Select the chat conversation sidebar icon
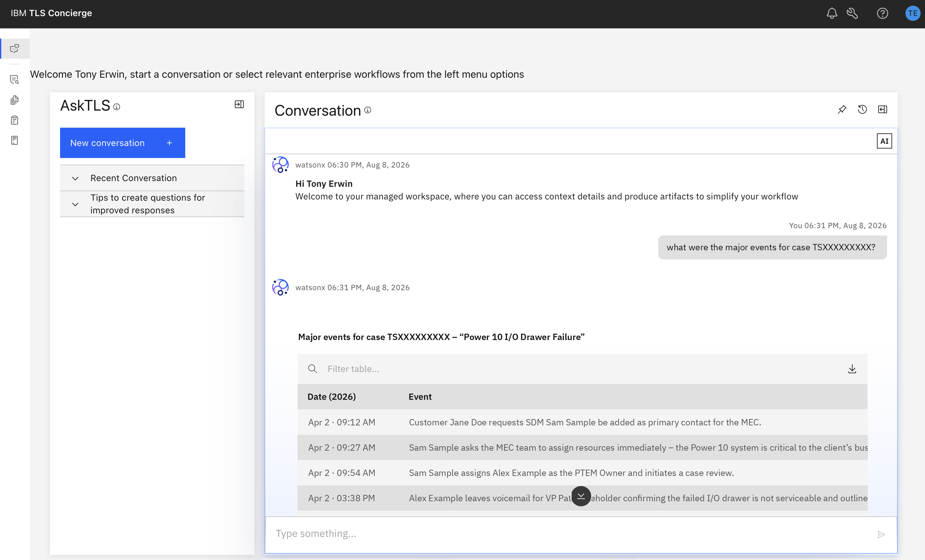 (x=15, y=49)
